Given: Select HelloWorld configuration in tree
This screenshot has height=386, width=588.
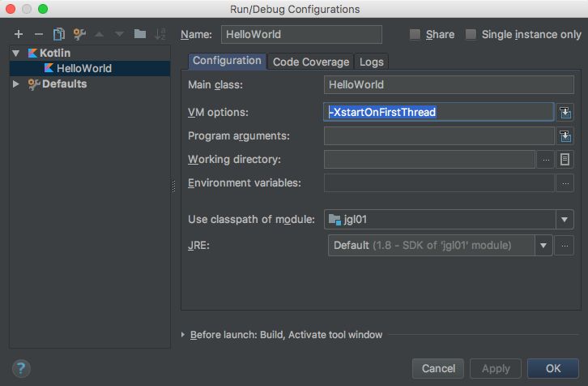Looking at the screenshot, I should click(x=90, y=68).
